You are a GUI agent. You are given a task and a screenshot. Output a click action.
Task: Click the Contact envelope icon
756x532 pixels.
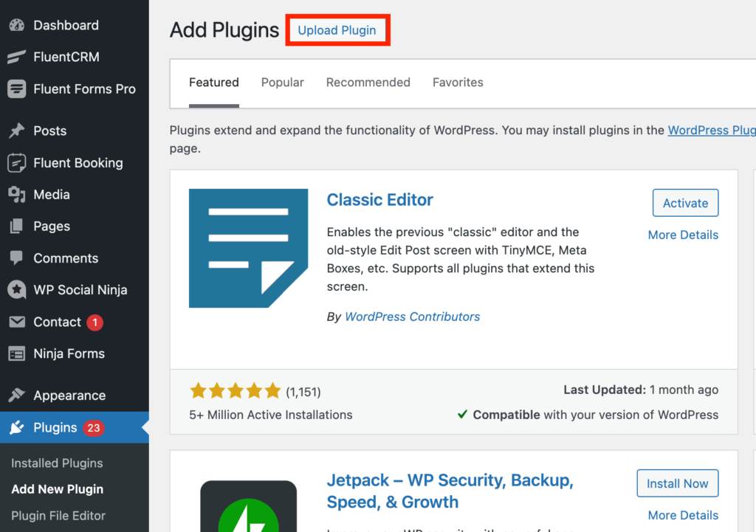pyautogui.click(x=16, y=322)
